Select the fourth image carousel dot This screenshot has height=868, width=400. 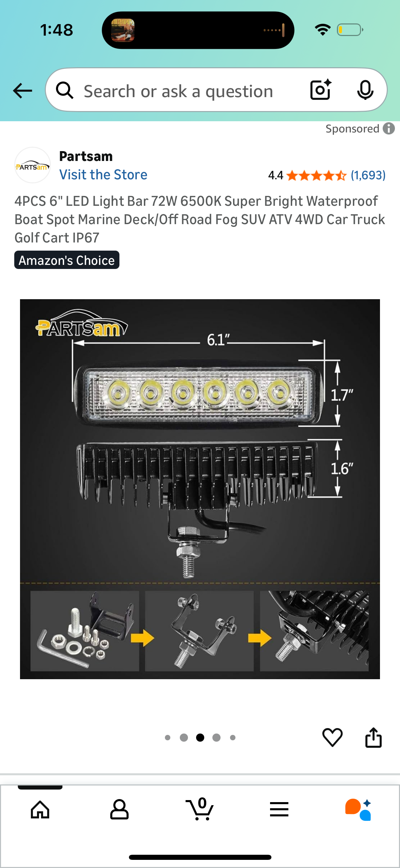pos(216,738)
